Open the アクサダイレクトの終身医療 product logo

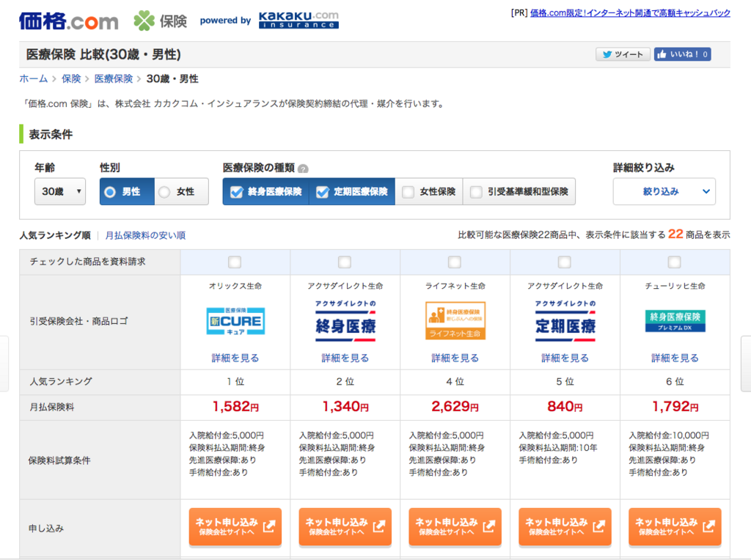pos(345,320)
